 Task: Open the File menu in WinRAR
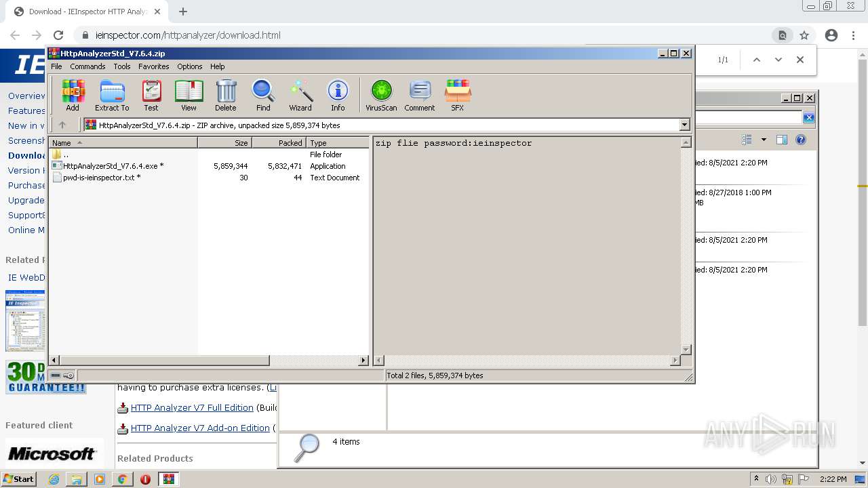pyautogui.click(x=56, y=66)
